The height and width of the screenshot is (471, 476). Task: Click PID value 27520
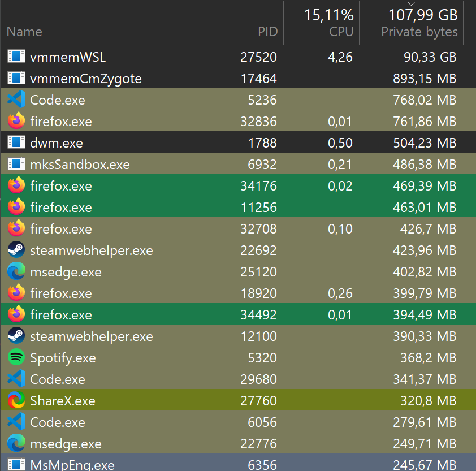259,57
